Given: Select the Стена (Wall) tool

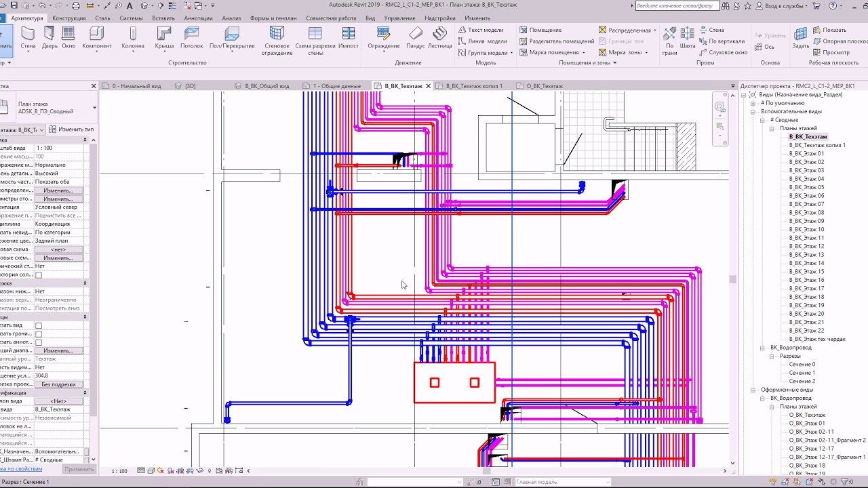Looking at the screenshot, I should coord(28,38).
